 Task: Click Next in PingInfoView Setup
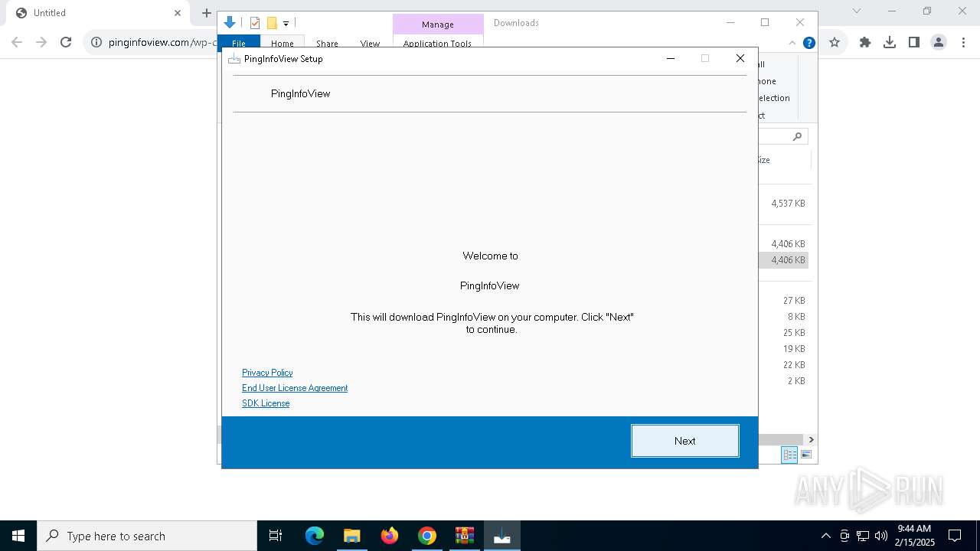click(684, 441)
